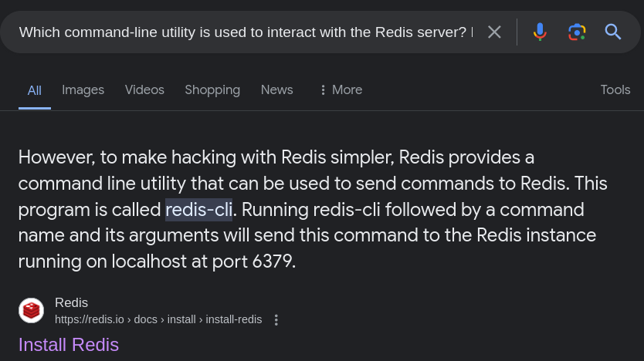This screenshot has height=361, width=644.
Task: Open the Install Redis result link
Action: (69, 344)
